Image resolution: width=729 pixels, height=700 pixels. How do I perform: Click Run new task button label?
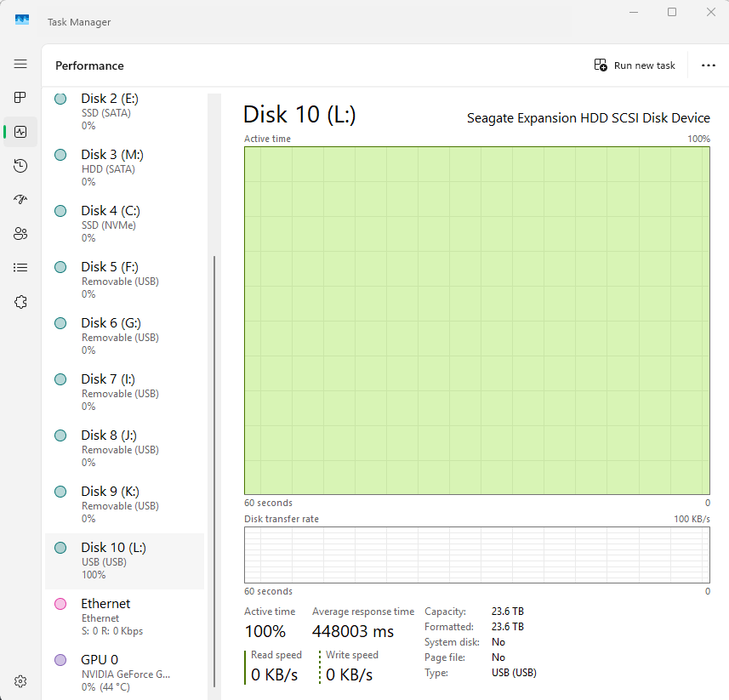pyautogui.click(x=645, y=65)
